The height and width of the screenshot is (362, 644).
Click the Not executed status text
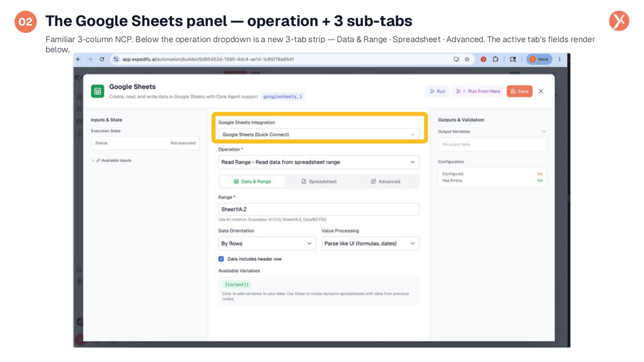coord(183,143)
